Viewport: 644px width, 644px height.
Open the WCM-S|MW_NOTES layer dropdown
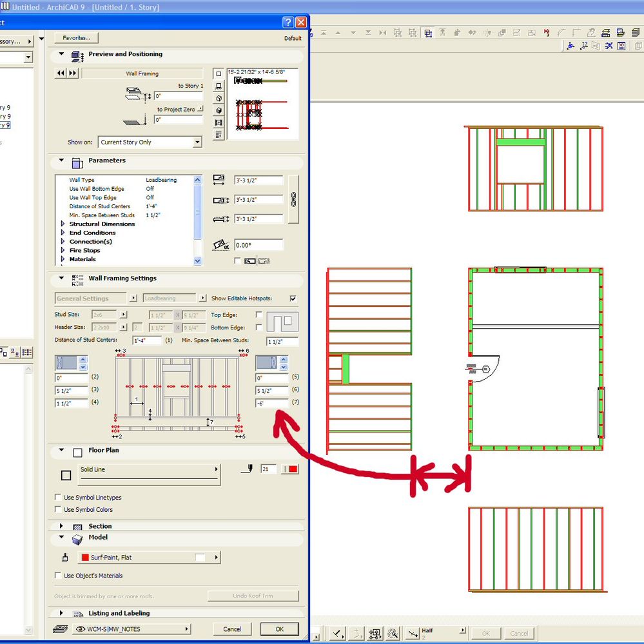pos(132,629)
